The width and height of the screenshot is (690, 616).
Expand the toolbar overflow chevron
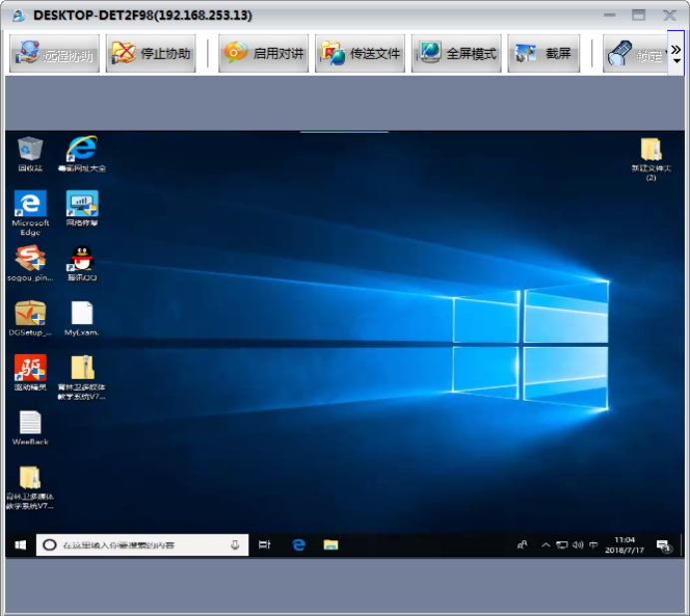[676, 53]
